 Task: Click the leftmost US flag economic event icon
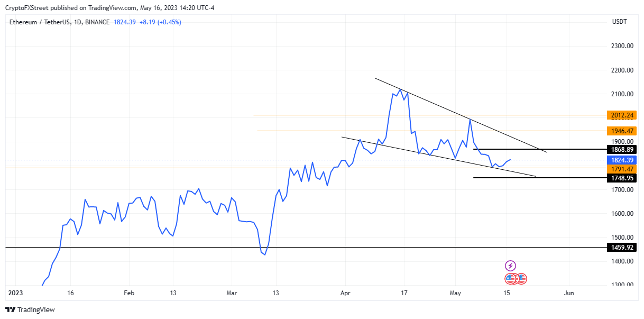point(510,278)
